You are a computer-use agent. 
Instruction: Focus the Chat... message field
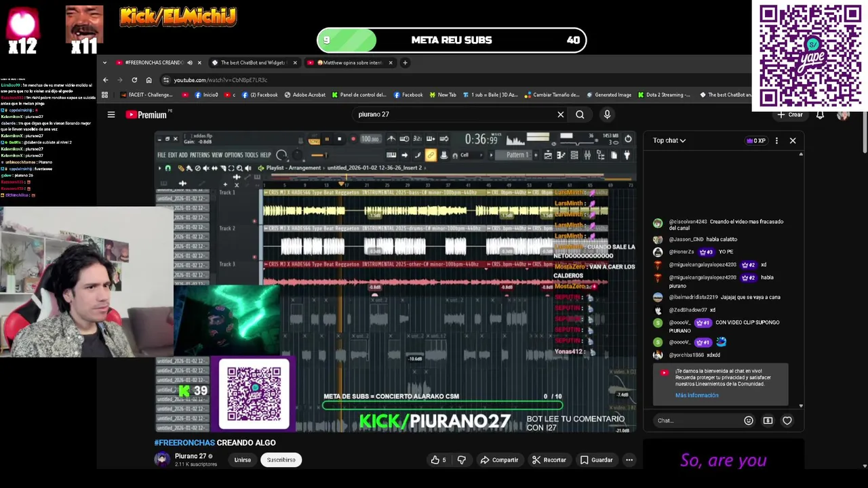pos(697,420)
